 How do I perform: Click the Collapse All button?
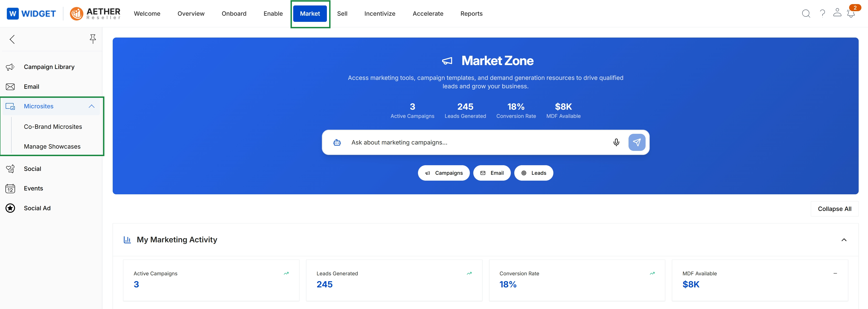[x=834, y=209]
